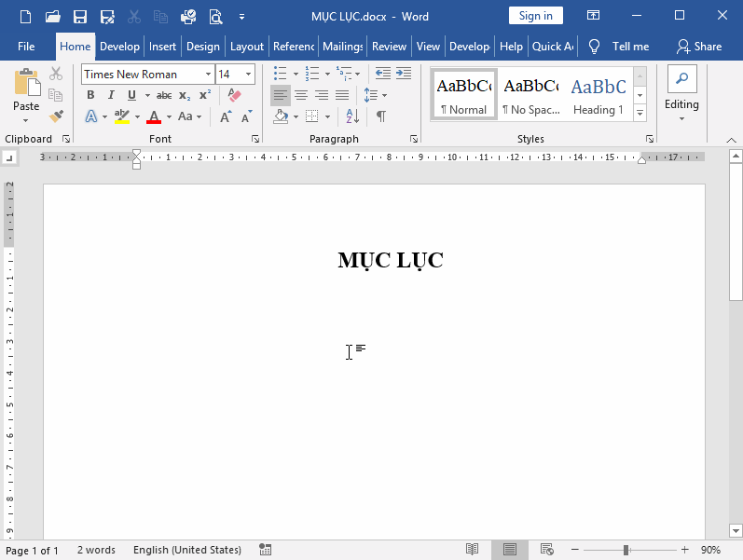This screenshot has height=560, width=743.
Task: Toggle Italic formatting
Action: pos(111,95)
